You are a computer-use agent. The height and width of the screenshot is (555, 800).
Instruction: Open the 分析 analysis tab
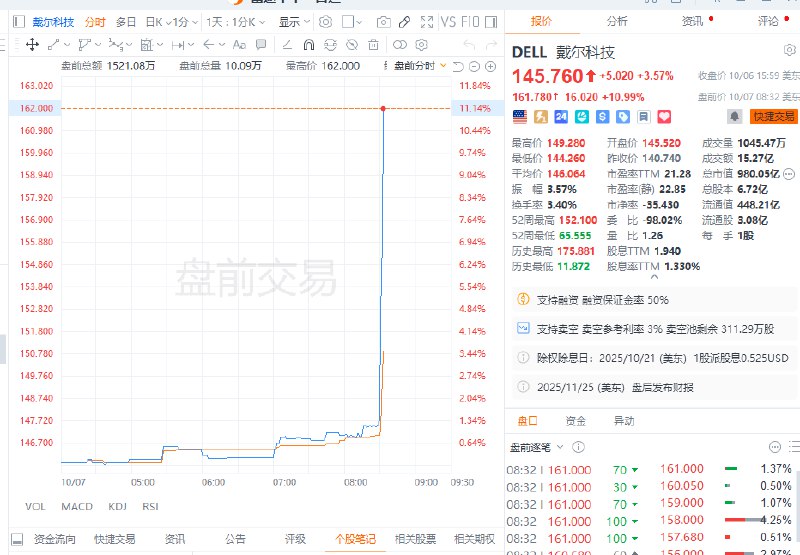click(x=617, y=21)
